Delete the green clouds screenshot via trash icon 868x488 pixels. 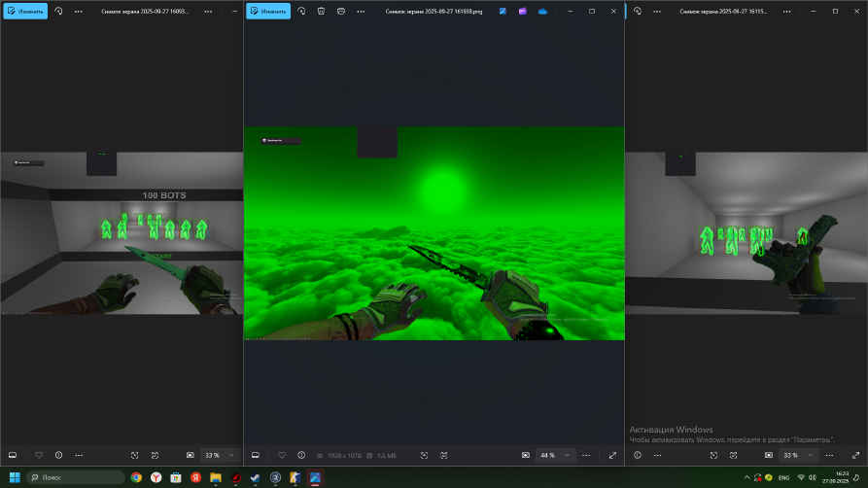click(x=321, y=11)
